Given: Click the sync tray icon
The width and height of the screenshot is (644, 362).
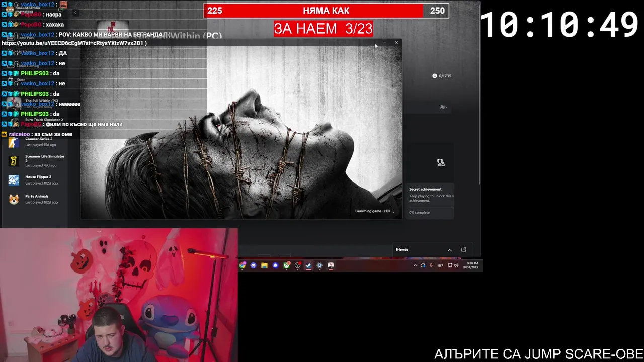Looking at the screenshot, I should click(x=423, y=265).
